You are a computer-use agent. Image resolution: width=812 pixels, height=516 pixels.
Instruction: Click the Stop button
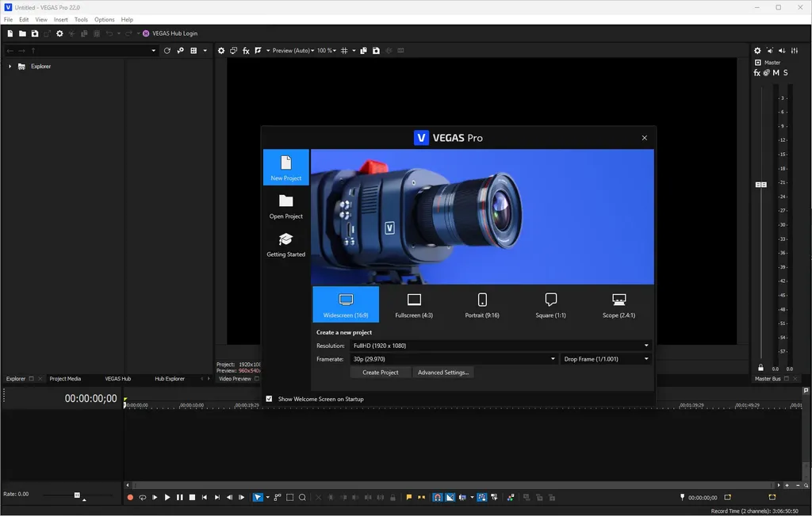tap(192, 497)
